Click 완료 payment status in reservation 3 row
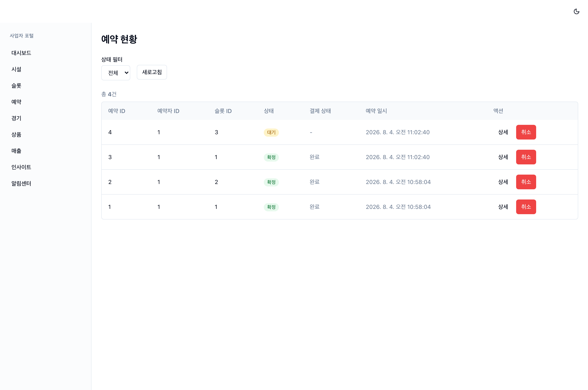 pos(315,157)
